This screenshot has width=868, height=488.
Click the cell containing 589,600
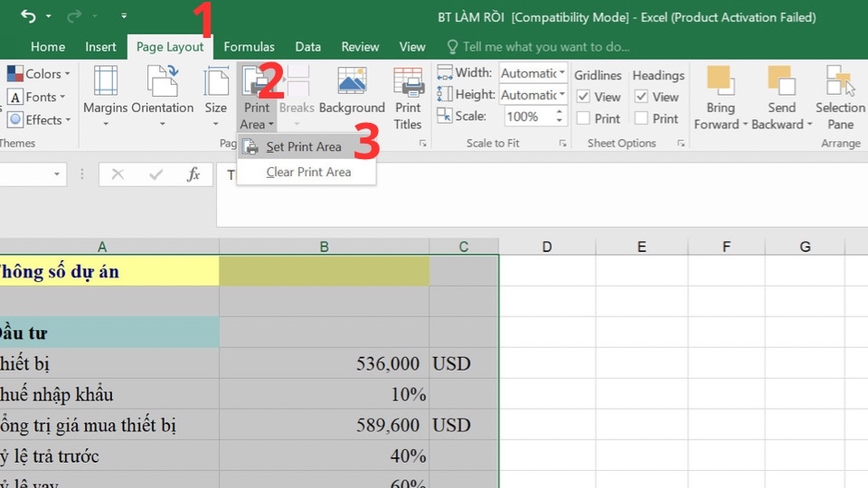324,425
